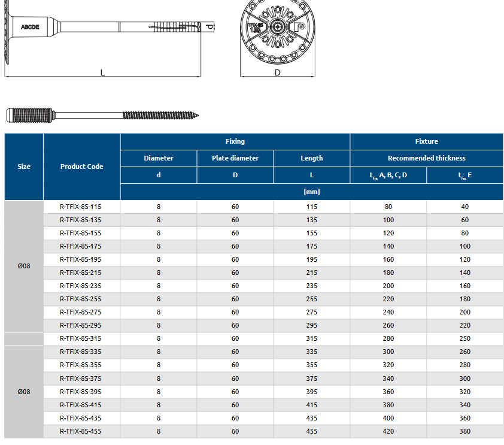Image resolution: width=504 pixels, height=445 pixels.
Task: Click length value 215
Action: click(x=311, y=273)
